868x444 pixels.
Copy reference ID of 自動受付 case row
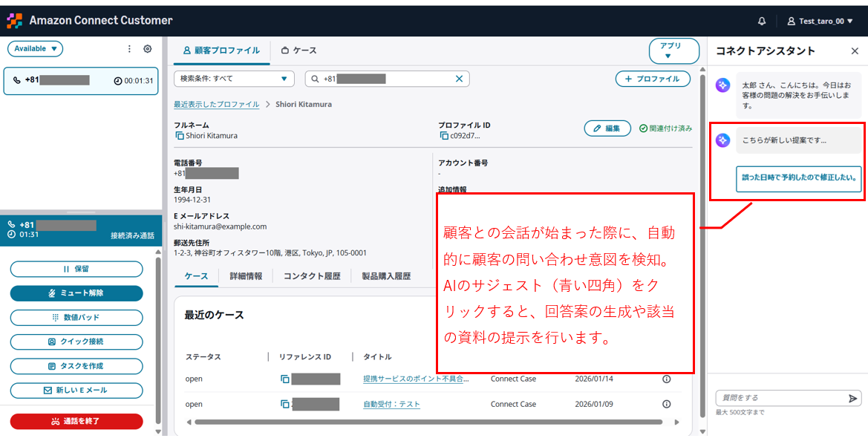click(x=284, y=404)
